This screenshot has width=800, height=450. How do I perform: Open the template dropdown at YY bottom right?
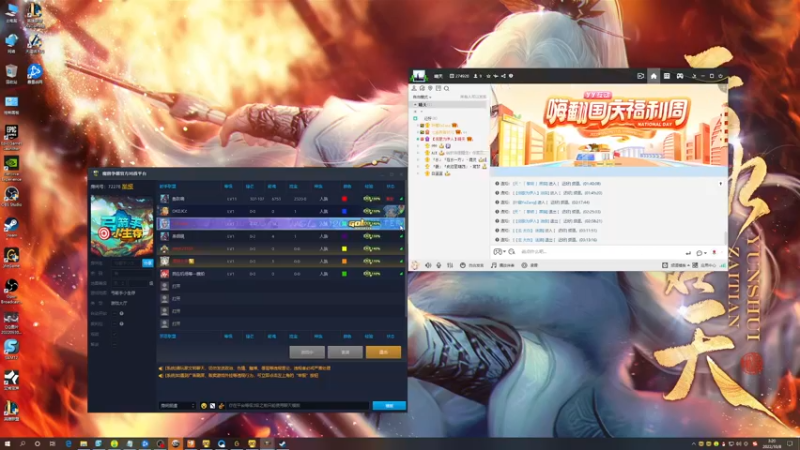click(676, 265)
